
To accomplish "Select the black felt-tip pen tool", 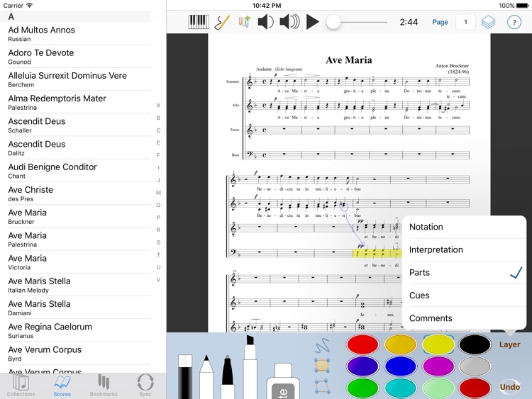I will 228,376.
